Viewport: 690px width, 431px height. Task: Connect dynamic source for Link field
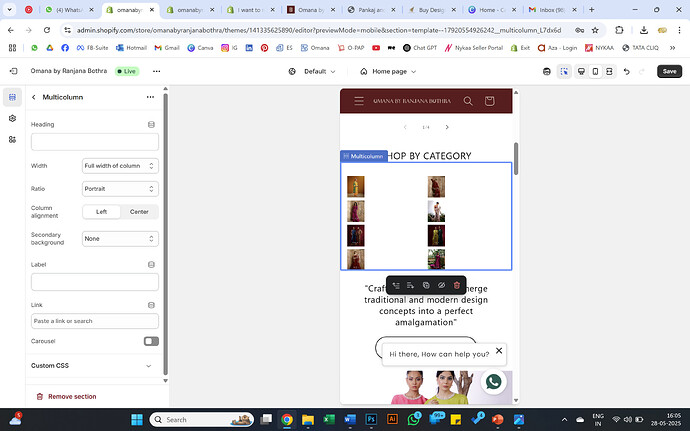click(x=151, y=305)
